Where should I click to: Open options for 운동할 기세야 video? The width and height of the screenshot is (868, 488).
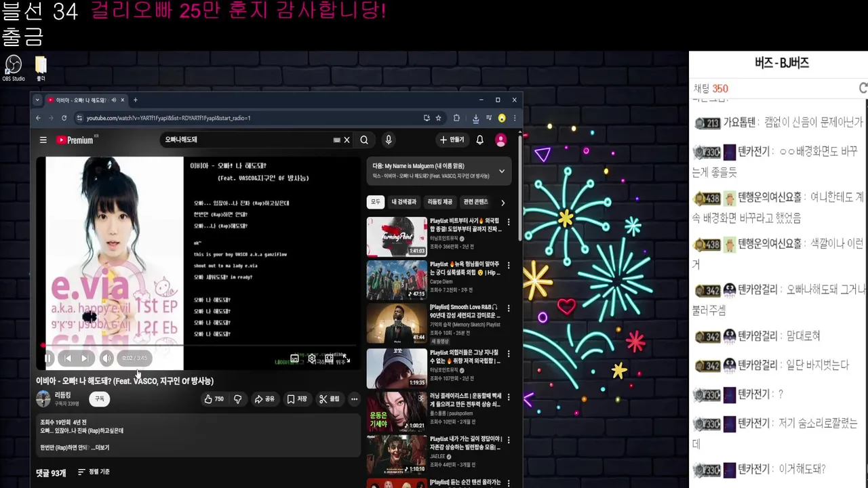tap(509, 396)
